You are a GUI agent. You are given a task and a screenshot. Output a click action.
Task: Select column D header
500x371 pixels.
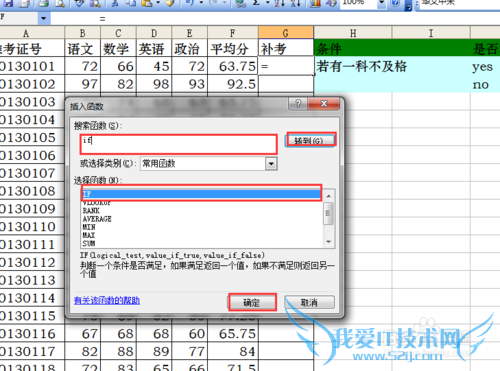tap(154, 33)
